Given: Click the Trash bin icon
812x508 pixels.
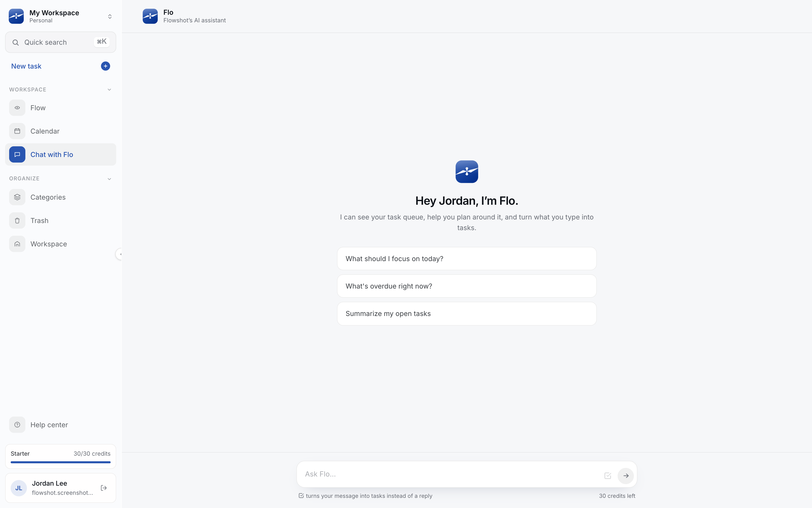Looking at the screenshot, I should click(17, 221).
